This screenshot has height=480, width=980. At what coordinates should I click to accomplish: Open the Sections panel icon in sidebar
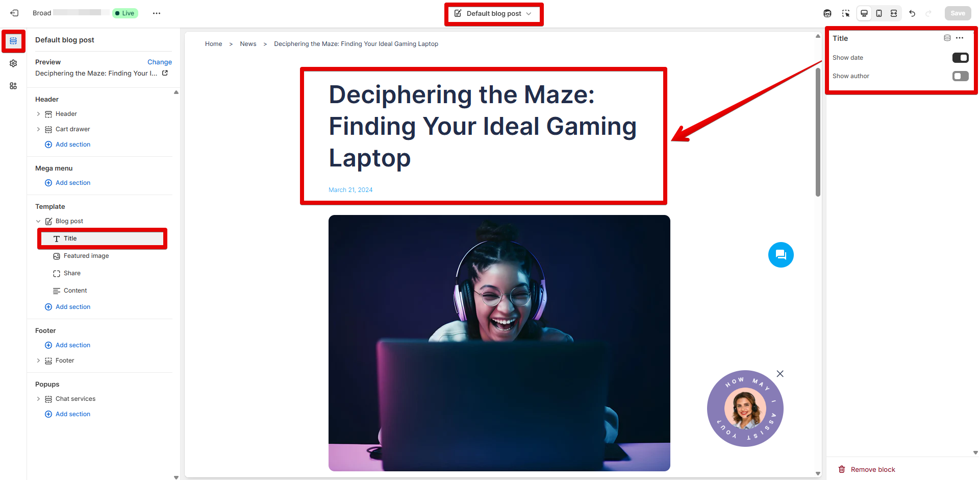pos(13,41)
